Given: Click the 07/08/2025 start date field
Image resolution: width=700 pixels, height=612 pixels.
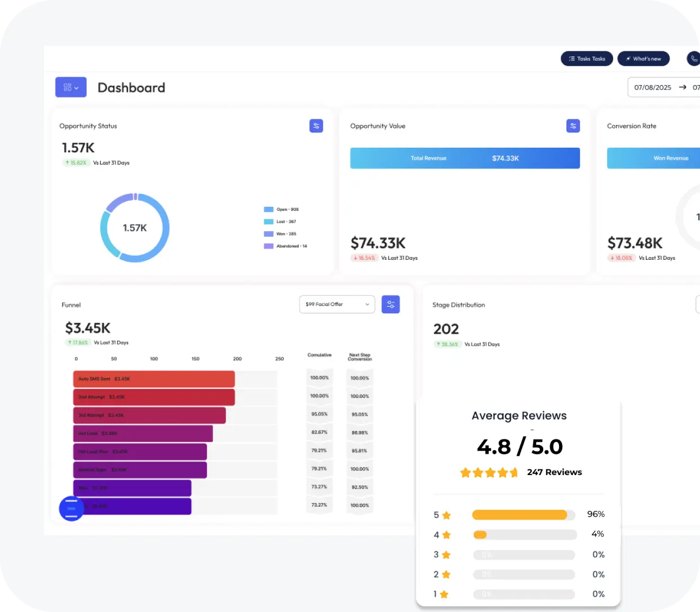Looking at the screenshot, I should 652,87.
